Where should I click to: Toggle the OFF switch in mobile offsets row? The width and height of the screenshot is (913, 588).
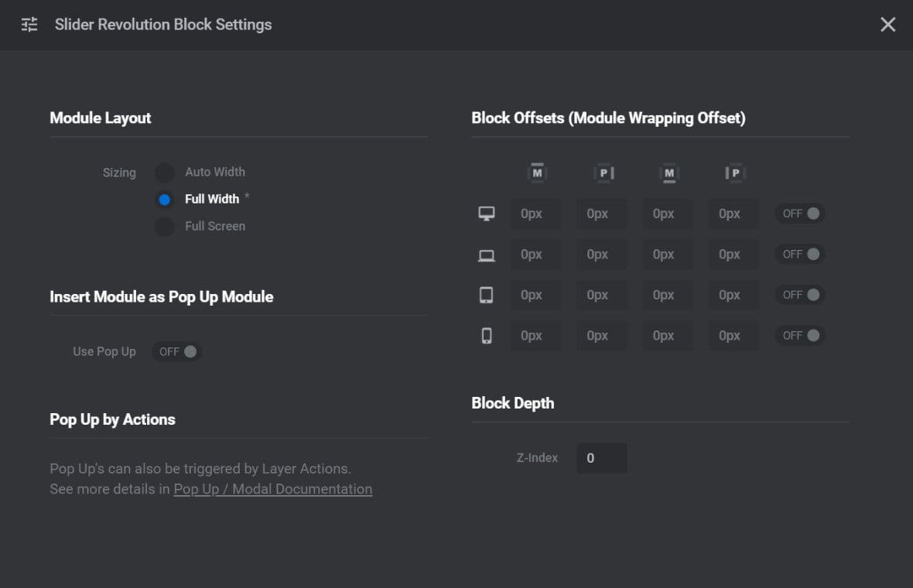click(x=800, y=336)
